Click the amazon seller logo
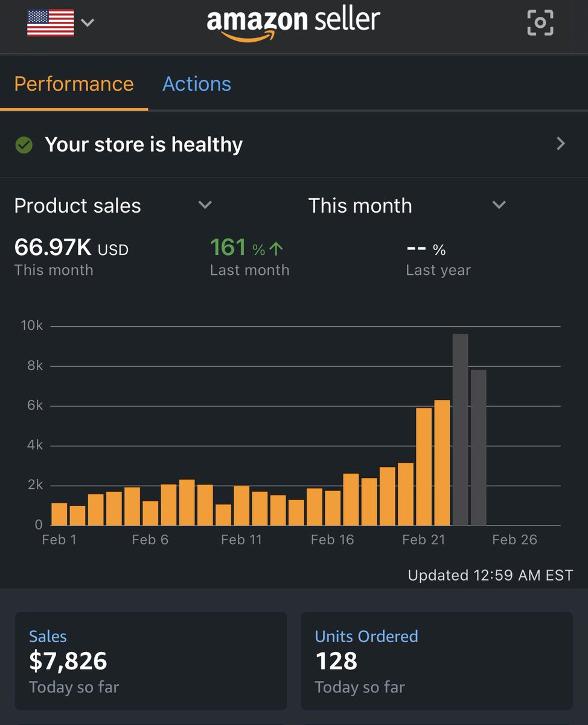 tap(293, 22)
